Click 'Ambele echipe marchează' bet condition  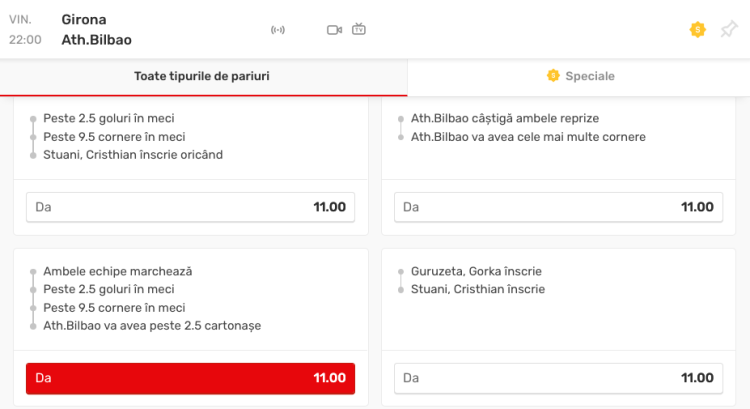click(x=117, y=271)
